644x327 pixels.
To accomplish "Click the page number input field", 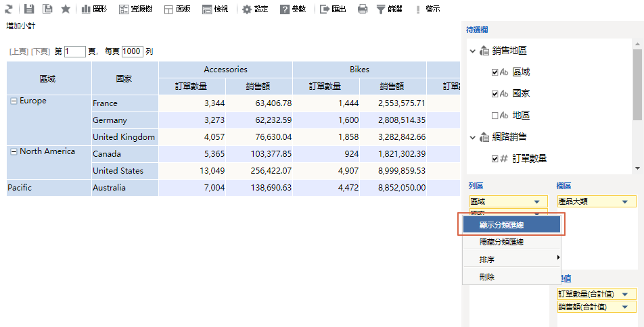I will [x=76, y=51].
